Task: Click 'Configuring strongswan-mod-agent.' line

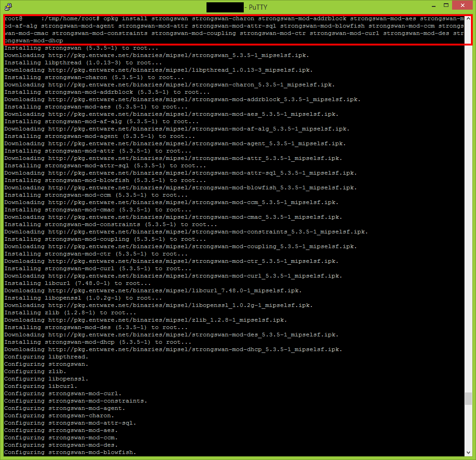Action: [65, 409]
